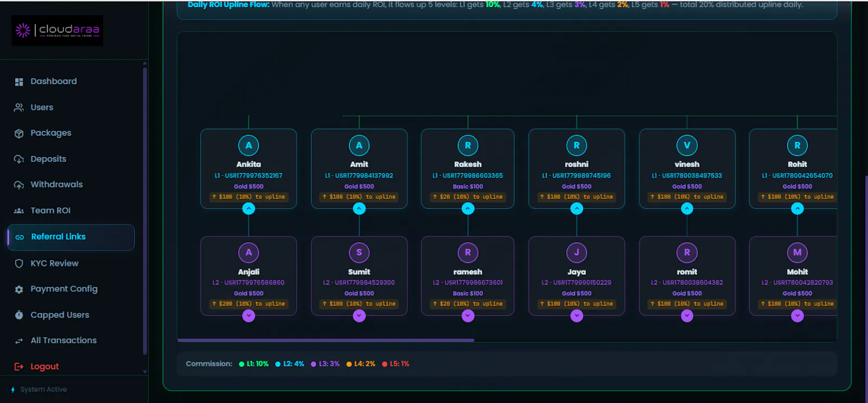Go to the Users page
Image resolution: width=868 pixels, height=403 pixels.
click(71, 108)
